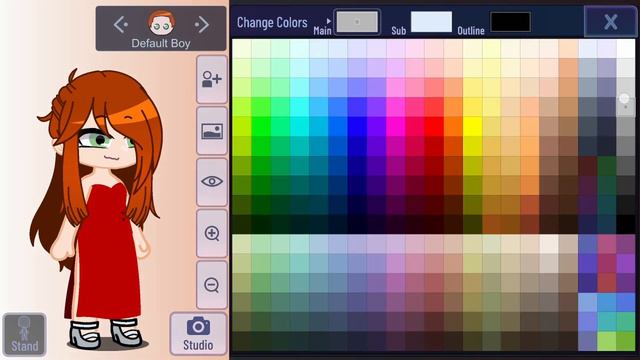This screenshot has width=640, height=360.
Task: Zoom in with the magnifier plus icon
Action: (x=212, y=233)
